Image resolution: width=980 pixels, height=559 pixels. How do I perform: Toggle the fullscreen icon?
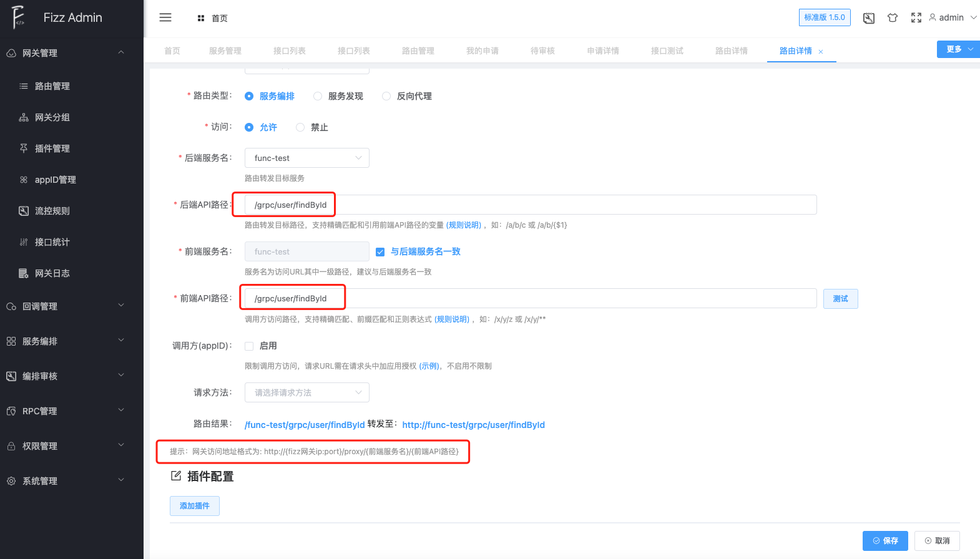pos(916,18)
